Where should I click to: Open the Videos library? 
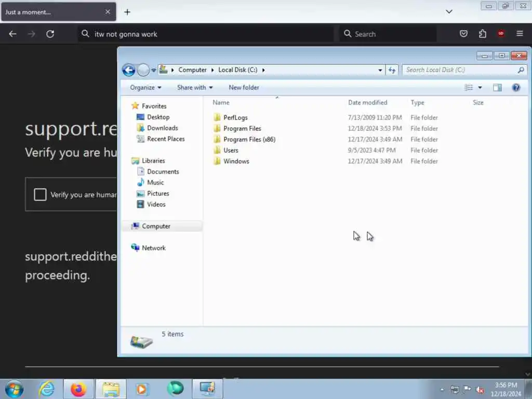pyautogui.click(x=156, y=204)
